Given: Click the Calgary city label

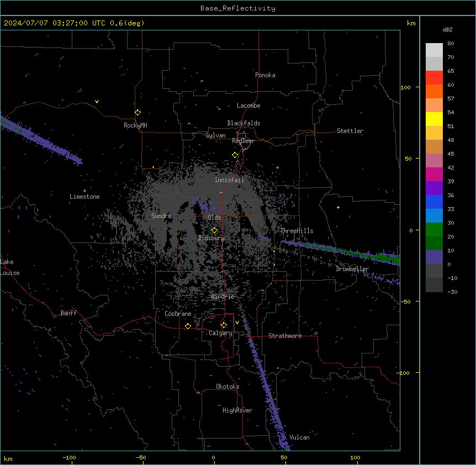Looking at the screenshot, I should click(220, 333).
